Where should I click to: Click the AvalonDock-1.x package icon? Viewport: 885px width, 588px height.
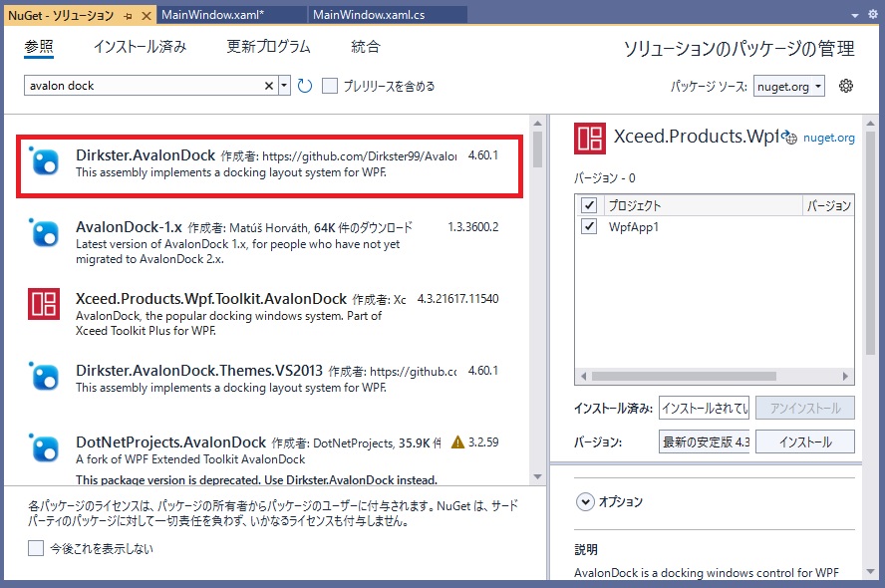coord(44,233)
